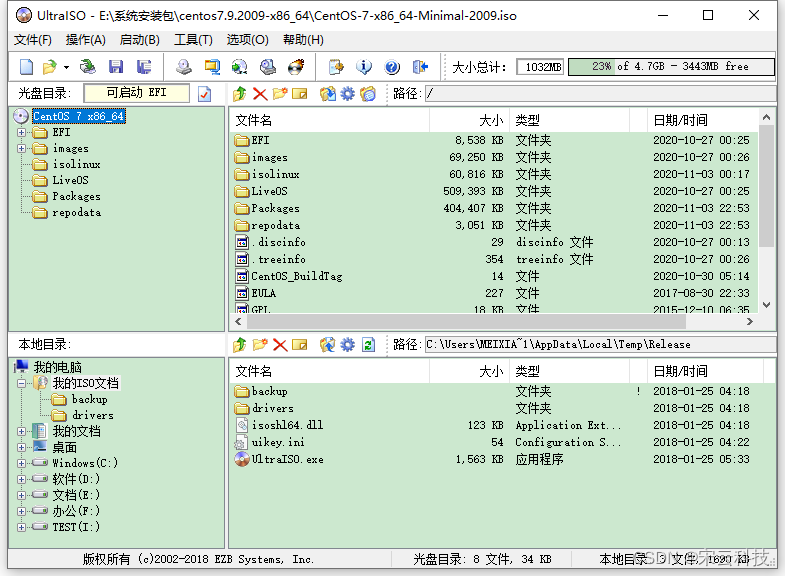Collapse the 我的ISO文档 tree node
The image size is (785, 576).
point(22,384)
